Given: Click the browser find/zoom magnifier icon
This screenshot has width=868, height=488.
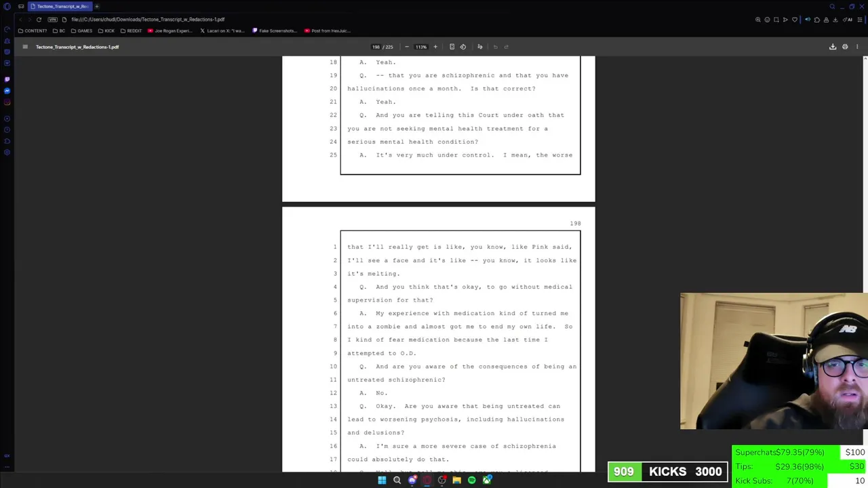Looking at the screenshot, I should (758, 20).
